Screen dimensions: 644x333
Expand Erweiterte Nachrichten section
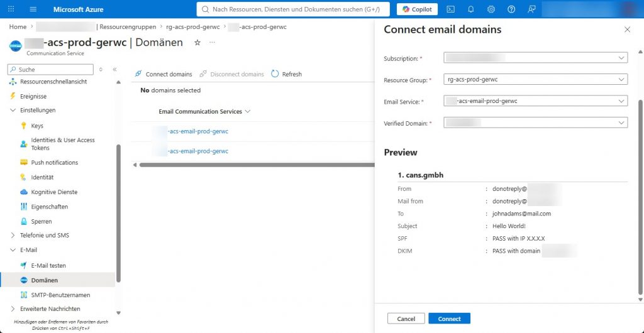50,308
